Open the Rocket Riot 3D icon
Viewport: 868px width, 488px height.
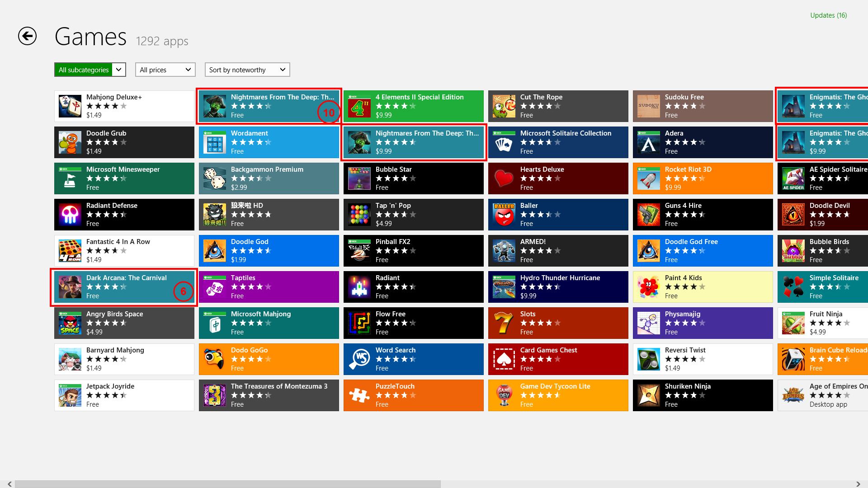[648, 178]
